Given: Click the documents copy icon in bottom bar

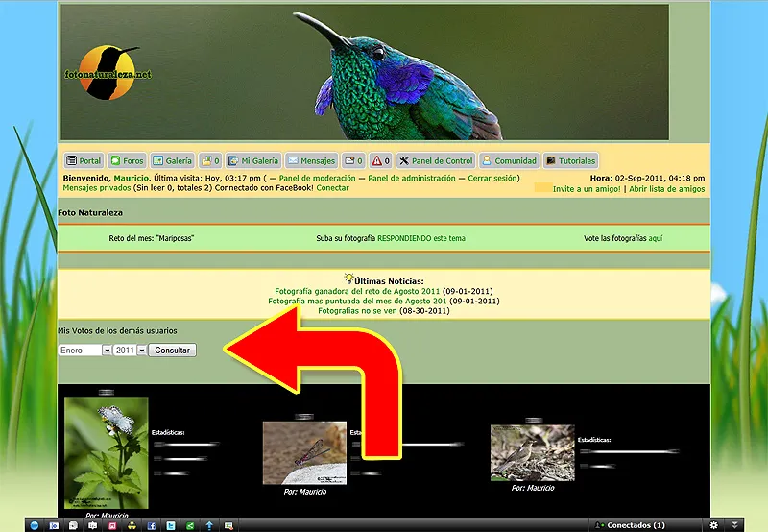Looking at the screenshot, I should coord(74,525).
